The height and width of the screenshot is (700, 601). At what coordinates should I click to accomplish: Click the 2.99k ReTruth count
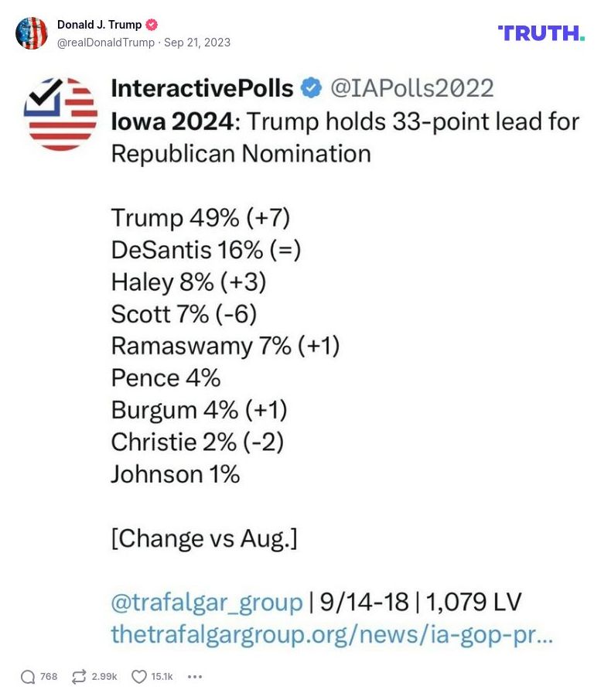tap(104, 677)
